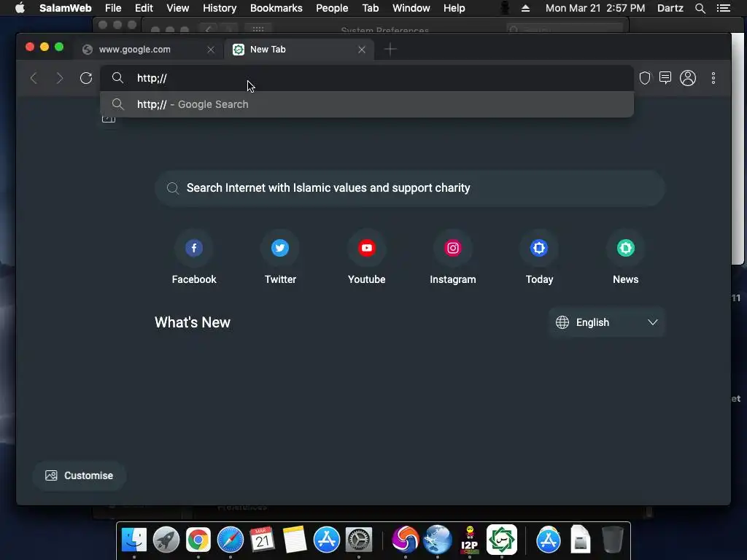Open Trash from the dock
This screenshot has width=747, height=560.
[613, 540]
